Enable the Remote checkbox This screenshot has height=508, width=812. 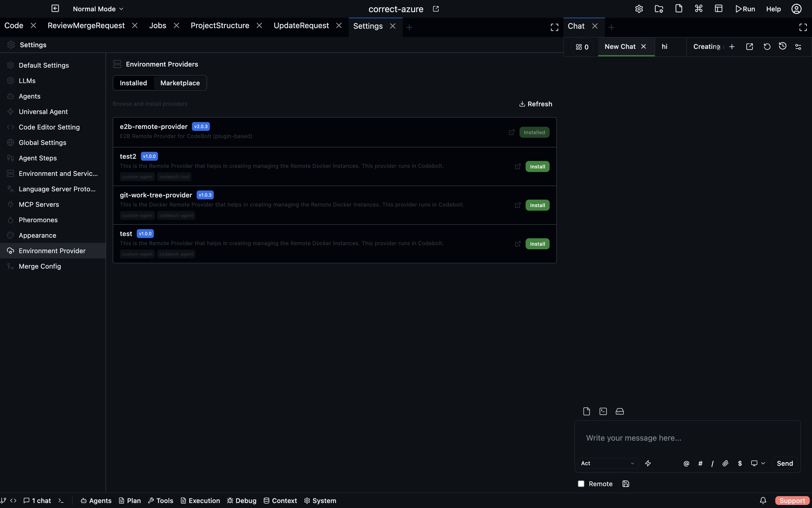581,484
